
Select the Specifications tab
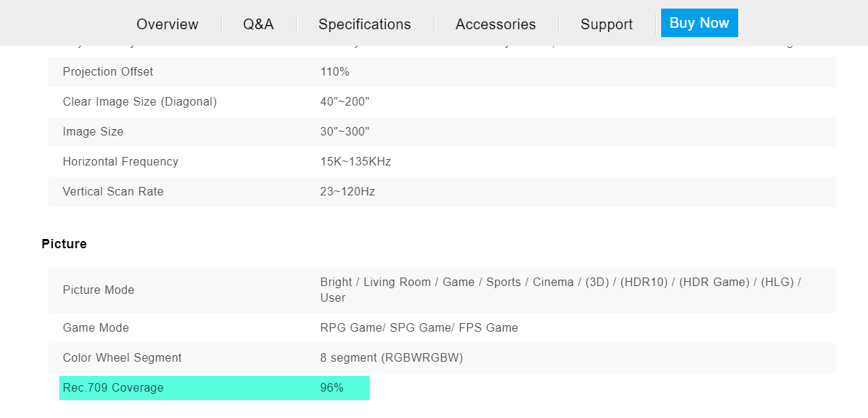point(364,24)
